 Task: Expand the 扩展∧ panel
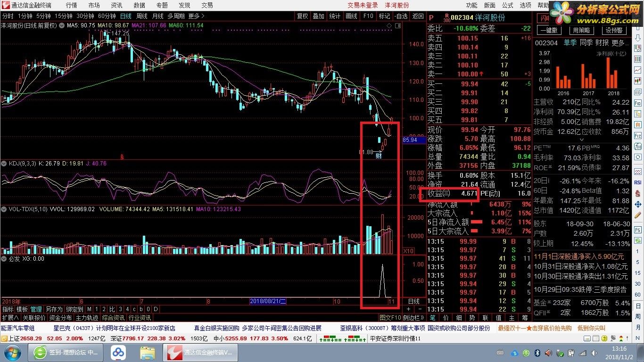pyautogui.click(x=10, y=318)
